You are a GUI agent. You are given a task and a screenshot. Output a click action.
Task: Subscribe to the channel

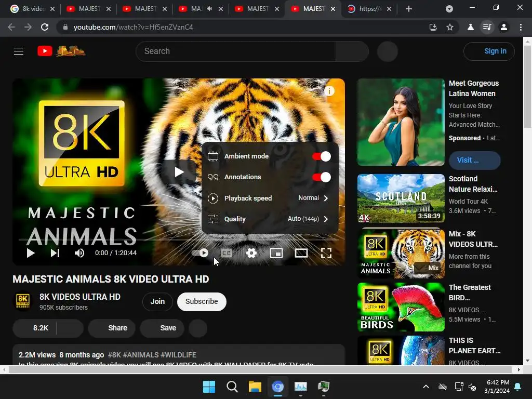(x=202, y=302)
